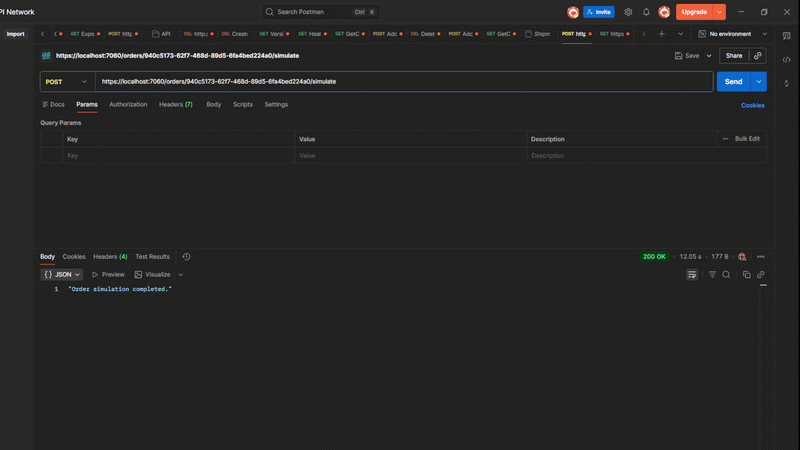Viewport: 800px width, 450px height.
Task: Open the response Test Results tab
Action: click(152, 257)
